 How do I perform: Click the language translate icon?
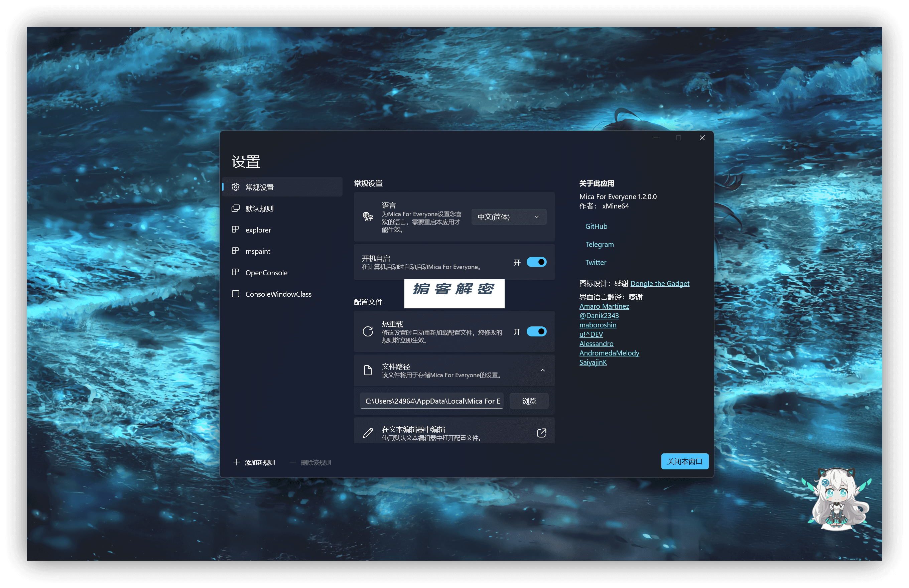[x=368, y=216]
